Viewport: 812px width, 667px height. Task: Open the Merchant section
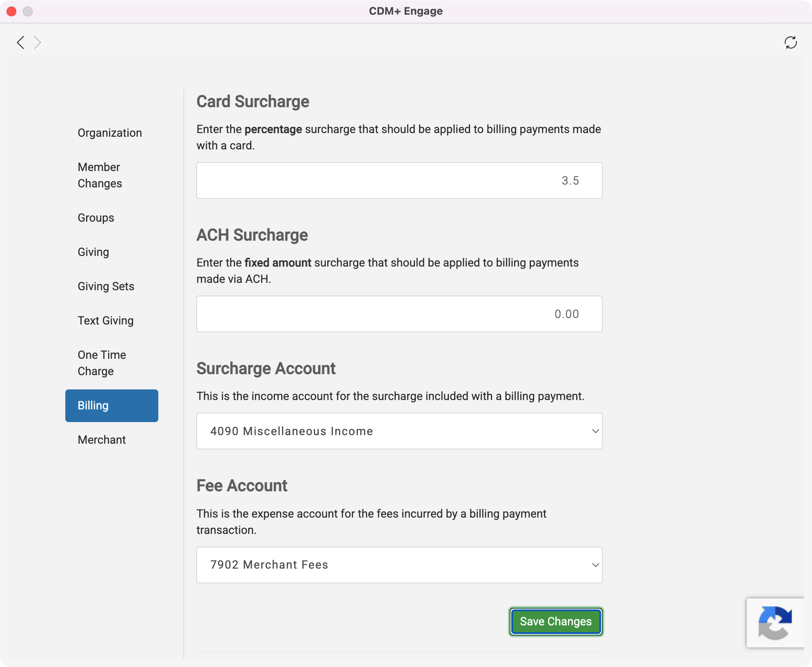[x=102, y=440]
